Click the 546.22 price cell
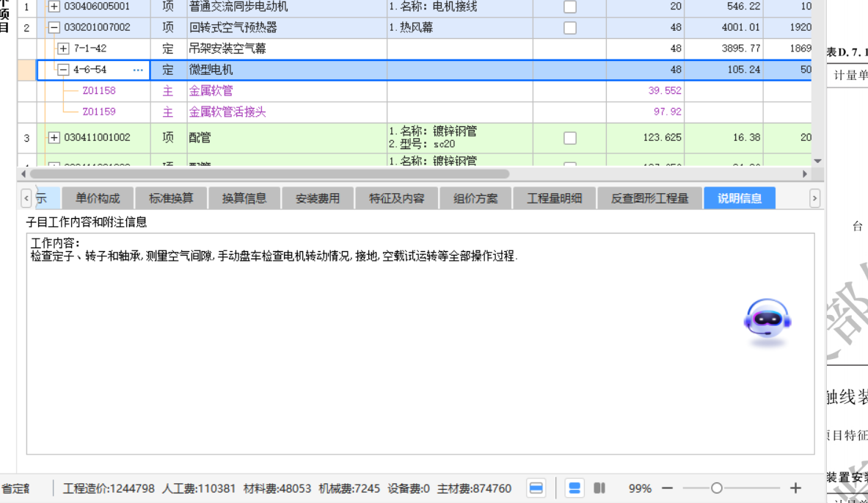The width and height of the screenshot is (868, 503). [x=723, y=7]
